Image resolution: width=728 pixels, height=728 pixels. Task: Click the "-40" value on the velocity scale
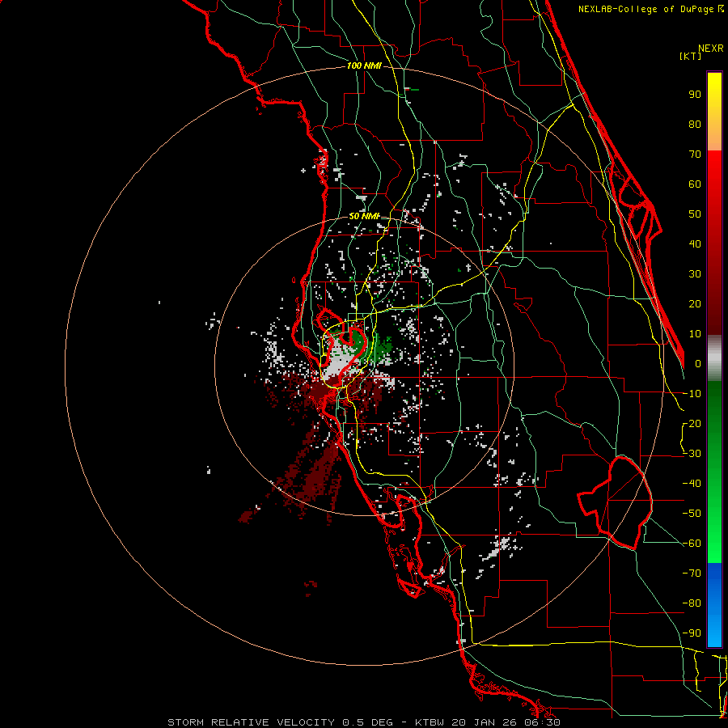click(692, 484)
